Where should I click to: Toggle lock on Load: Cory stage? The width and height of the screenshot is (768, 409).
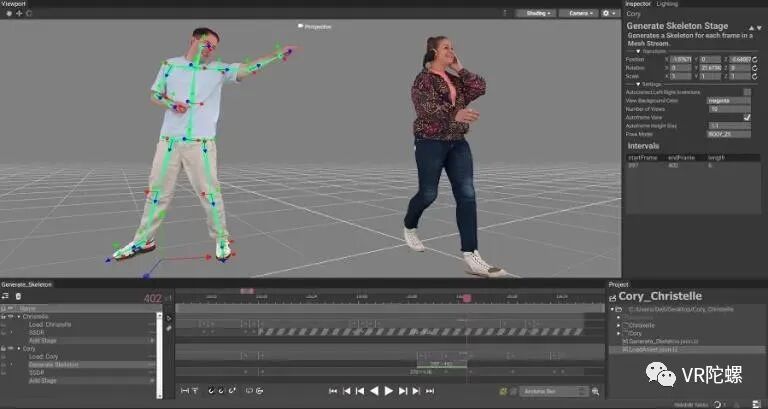point(3,357)
